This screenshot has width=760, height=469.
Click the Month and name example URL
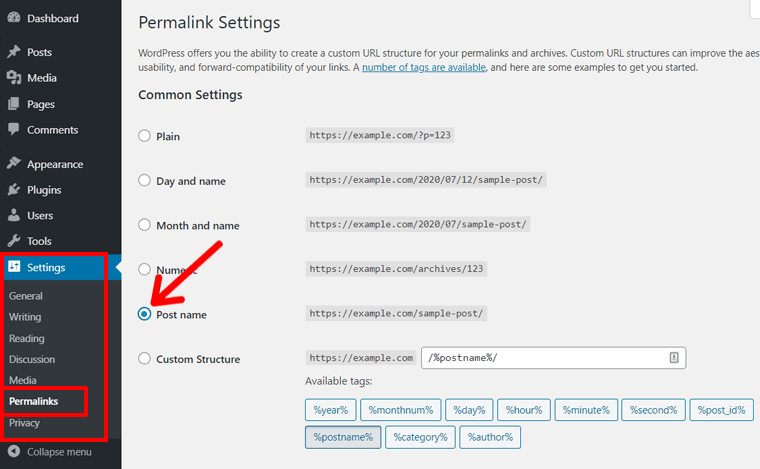pyautogui.click(x=418, y=224)
